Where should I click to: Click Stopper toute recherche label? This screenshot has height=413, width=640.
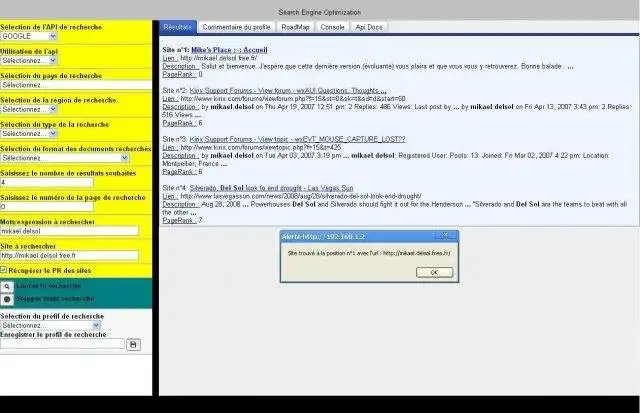[55, 299]
